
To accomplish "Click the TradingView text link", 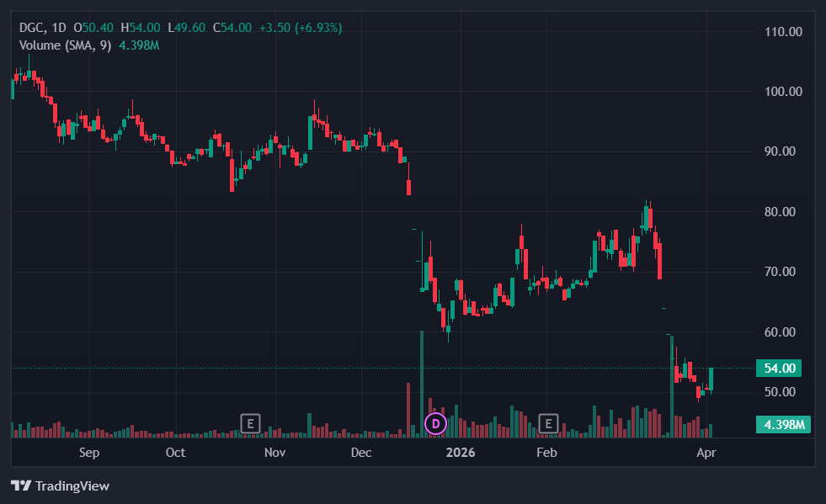I will (x=72, y=485).
